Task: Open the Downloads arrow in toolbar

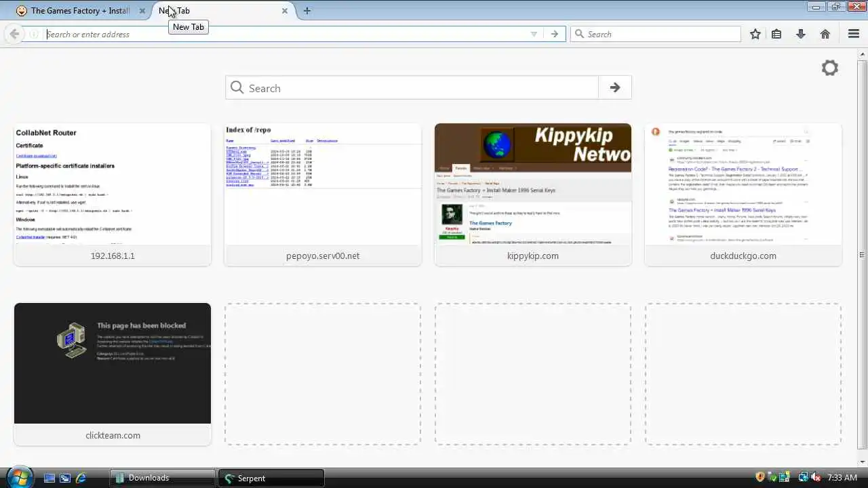Action: 801,34
